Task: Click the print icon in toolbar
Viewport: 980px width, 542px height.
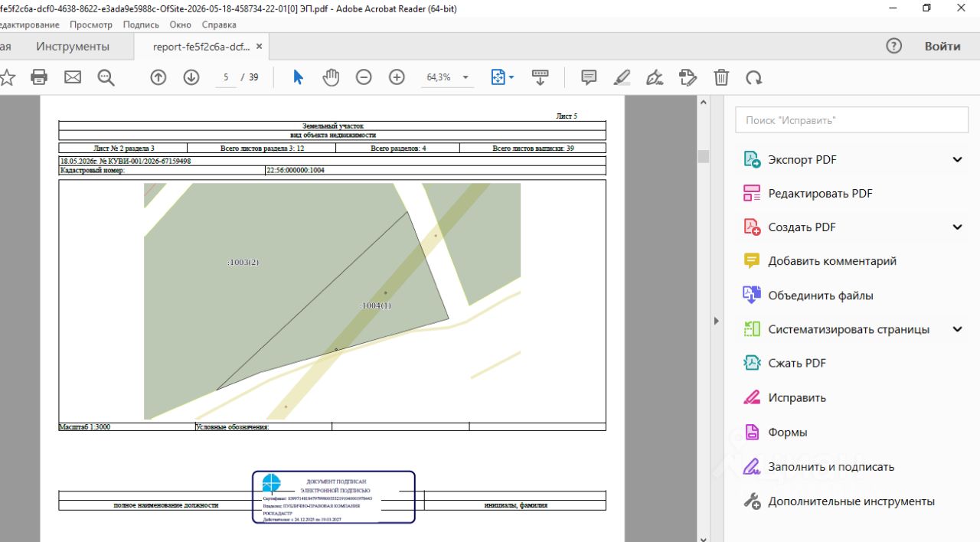Action: (x=39, y=77)
